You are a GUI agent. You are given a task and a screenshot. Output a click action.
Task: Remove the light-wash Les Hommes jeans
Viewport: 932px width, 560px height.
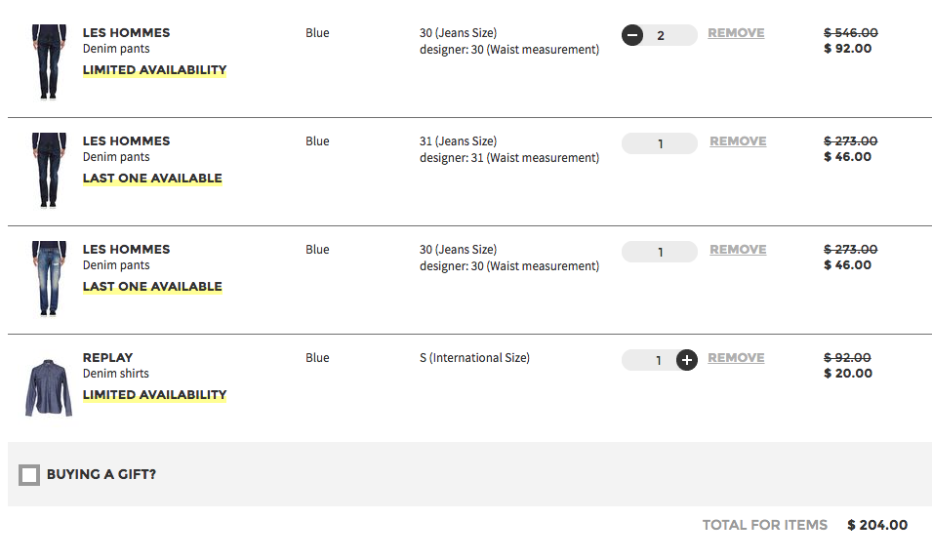[738, 250]
